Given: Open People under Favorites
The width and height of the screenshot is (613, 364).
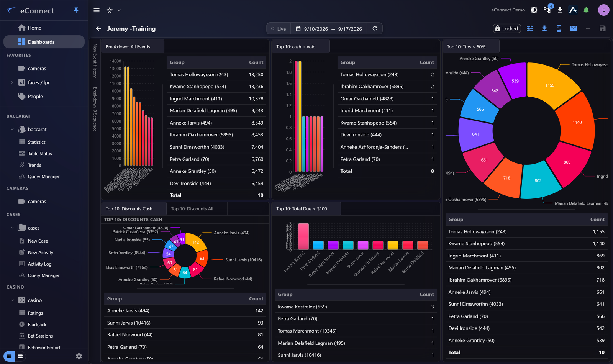Looking at the screenshot, I should [x=44, y=96].
